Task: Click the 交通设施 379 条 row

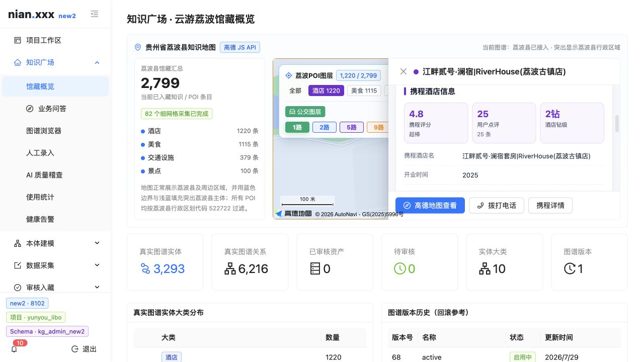Action: pyautogui.click(x=200, y=157)
